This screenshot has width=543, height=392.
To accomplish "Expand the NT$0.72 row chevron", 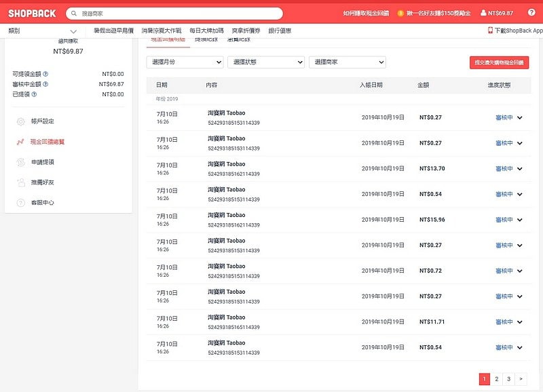I will pyautogui.click(x=520, y=271).
